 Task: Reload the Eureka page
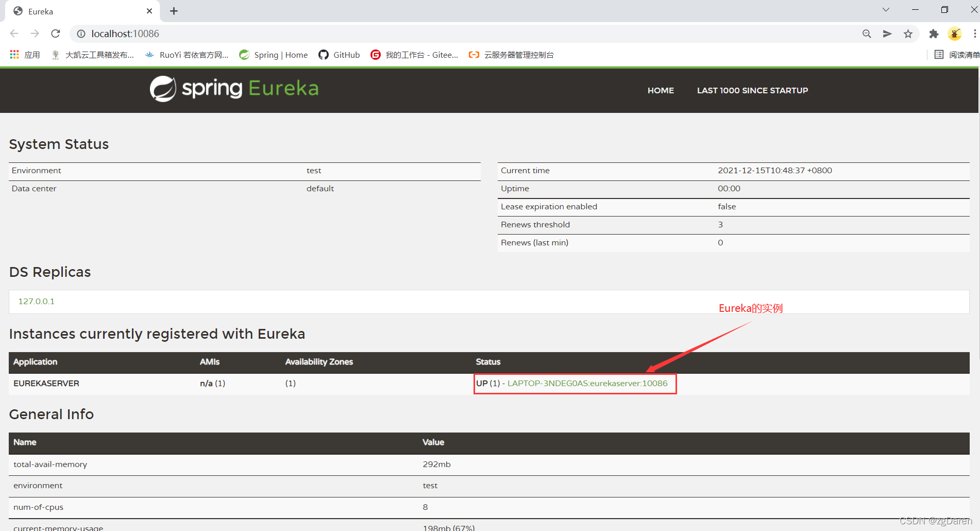tap(56, 34)
